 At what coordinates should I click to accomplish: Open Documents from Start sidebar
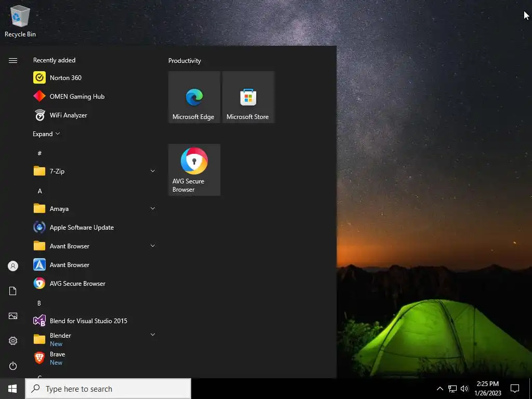pos(13,291)
